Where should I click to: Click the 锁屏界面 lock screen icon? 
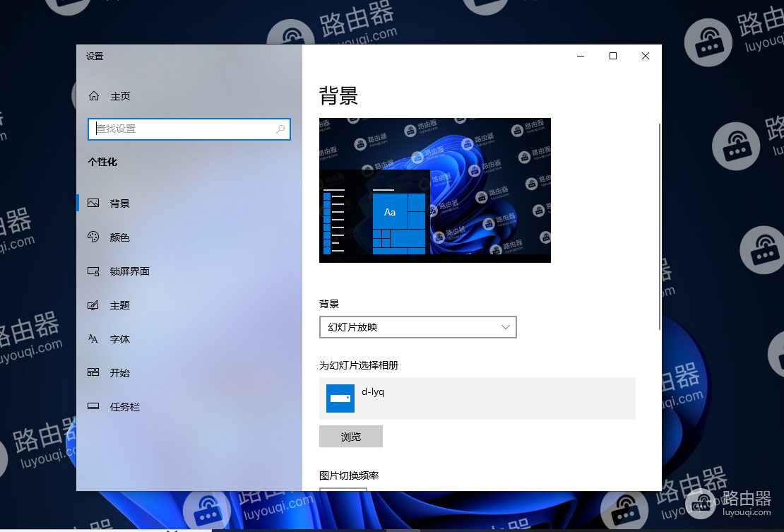pyautogui.click(x=93, y=271)
